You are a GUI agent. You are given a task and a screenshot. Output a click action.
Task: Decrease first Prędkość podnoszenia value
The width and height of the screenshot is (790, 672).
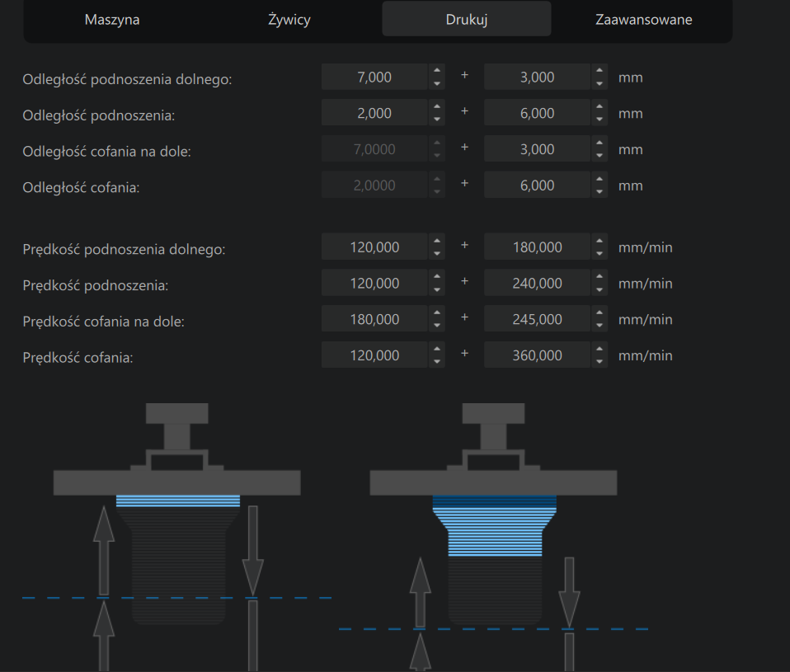coord(437,289)
